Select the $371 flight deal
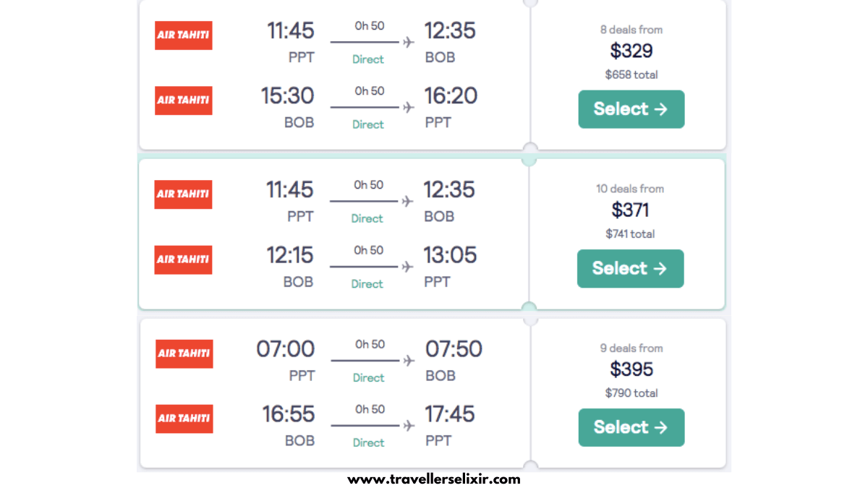Screen dimensions: 868x488 [630, 268]
